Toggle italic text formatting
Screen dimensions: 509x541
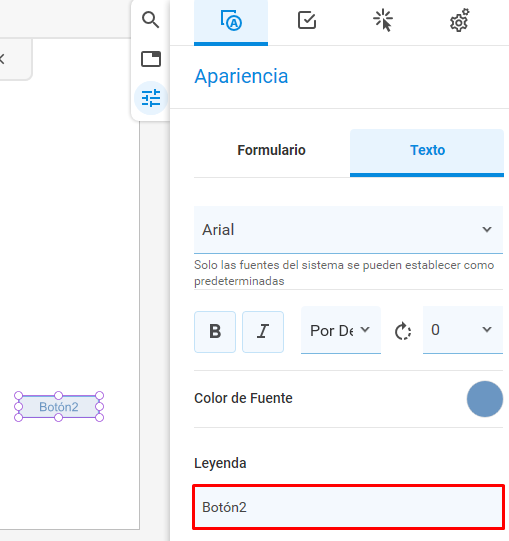coord(263,332)
